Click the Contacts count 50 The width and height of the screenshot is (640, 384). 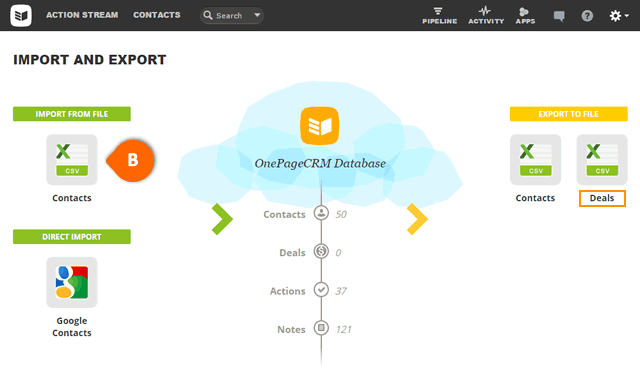[341, 215]
